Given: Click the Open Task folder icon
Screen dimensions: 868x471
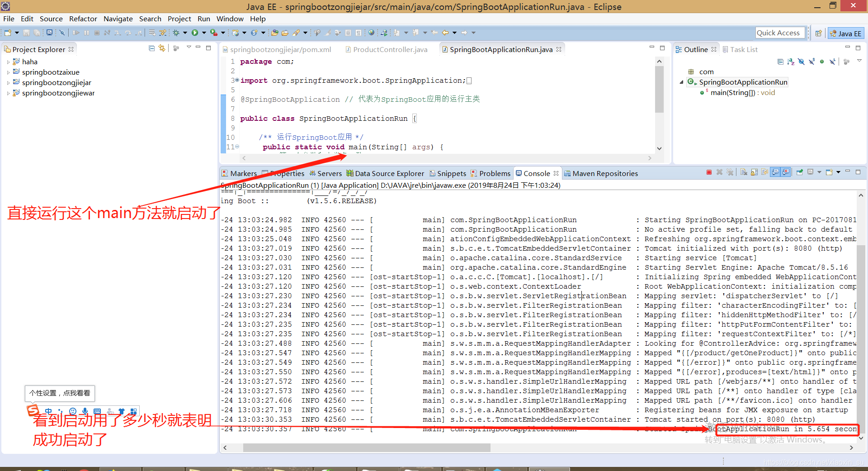Looking at the screenshot, I should point(285,33).
